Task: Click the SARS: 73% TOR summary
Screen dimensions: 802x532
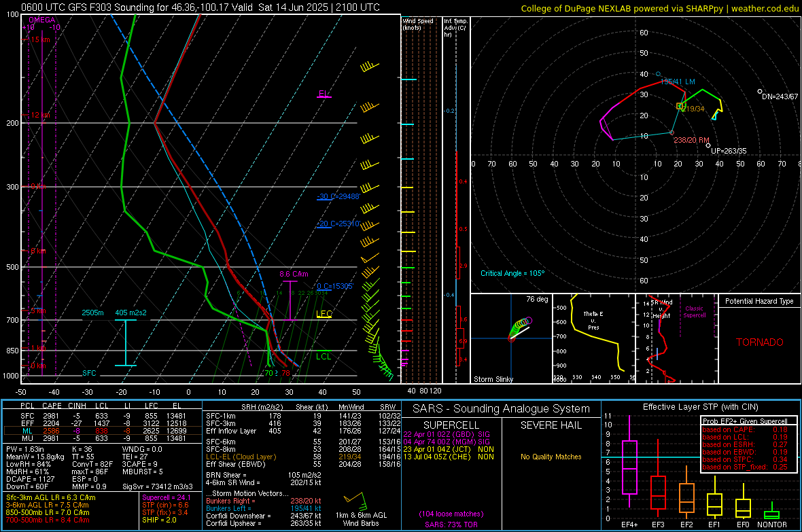Action: (451, 525)
